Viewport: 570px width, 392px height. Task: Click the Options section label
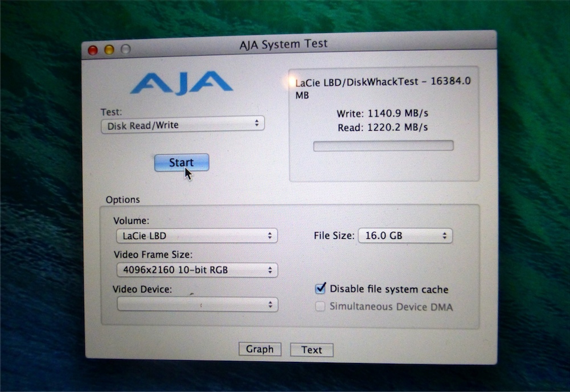coord(122,200)
